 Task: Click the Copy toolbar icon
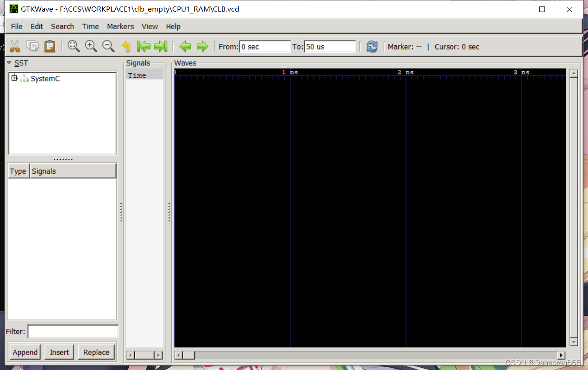click(x=32, y=45)
